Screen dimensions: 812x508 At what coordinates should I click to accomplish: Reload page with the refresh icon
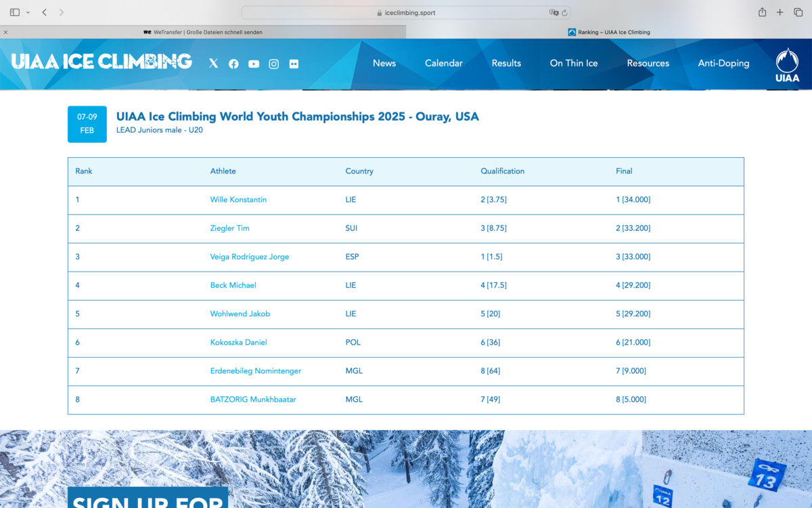pos(564,12)
